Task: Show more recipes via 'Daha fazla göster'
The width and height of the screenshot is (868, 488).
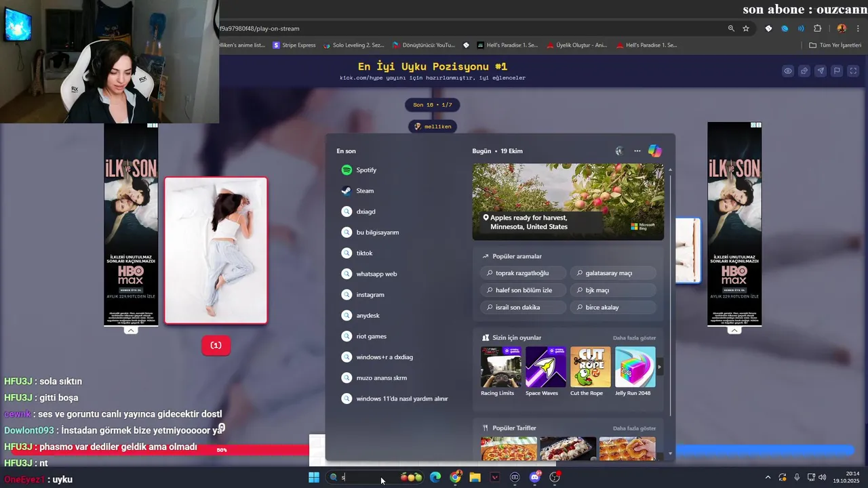Action: click(634, 428)
